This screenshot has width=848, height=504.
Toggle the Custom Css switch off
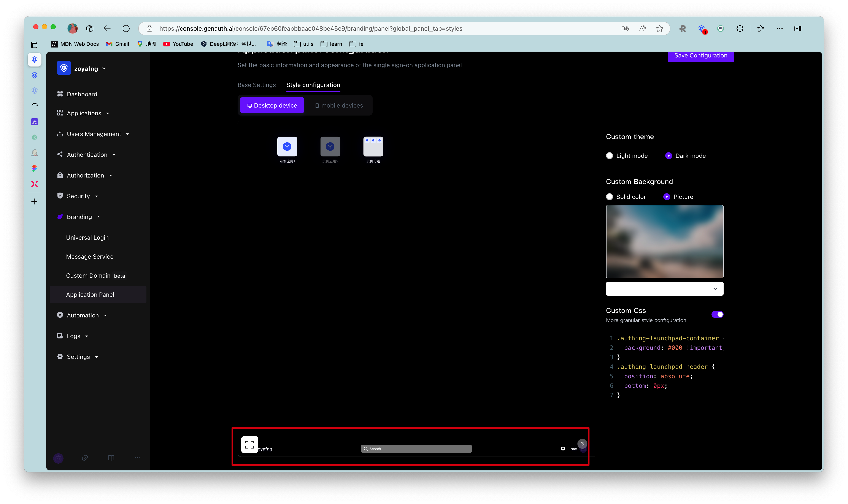(717, 314)
